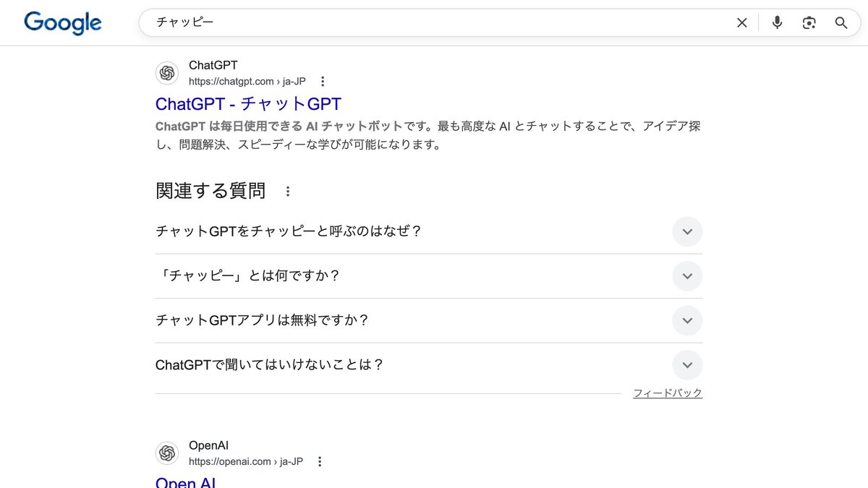Clear the search box with the X icon
This screenshot has width=868, height=488.
741,23
